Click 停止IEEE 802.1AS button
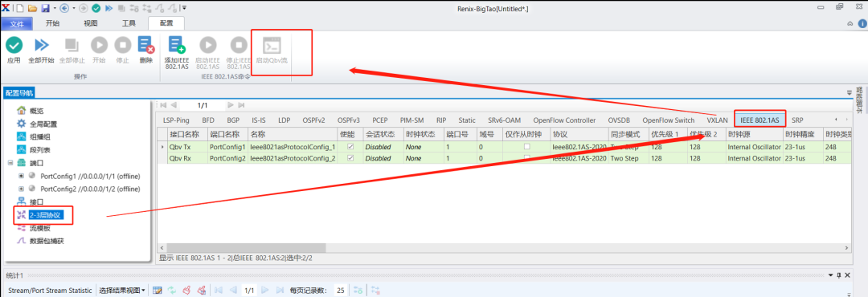This screenshot has width=868, height=297. pos(240,53)
